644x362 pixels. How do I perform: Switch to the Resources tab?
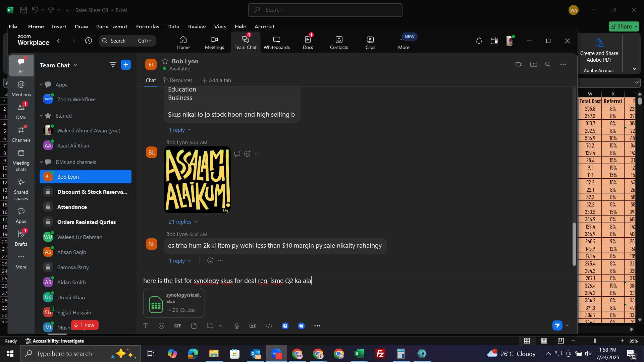point(178,80)
